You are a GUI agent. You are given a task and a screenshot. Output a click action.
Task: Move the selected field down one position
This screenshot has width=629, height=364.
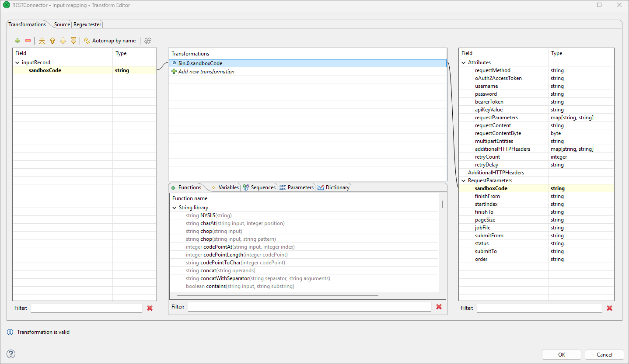click(63, 40)
